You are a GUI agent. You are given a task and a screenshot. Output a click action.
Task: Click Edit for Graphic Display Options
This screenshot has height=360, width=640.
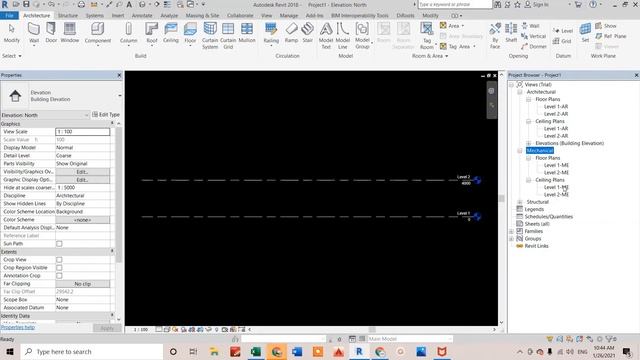(82, 180)
